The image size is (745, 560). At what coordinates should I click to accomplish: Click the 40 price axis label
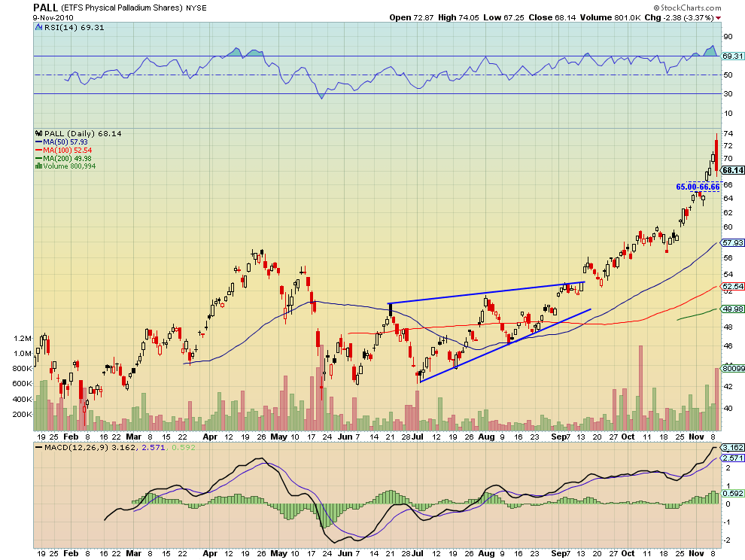(x=728, y=408)
